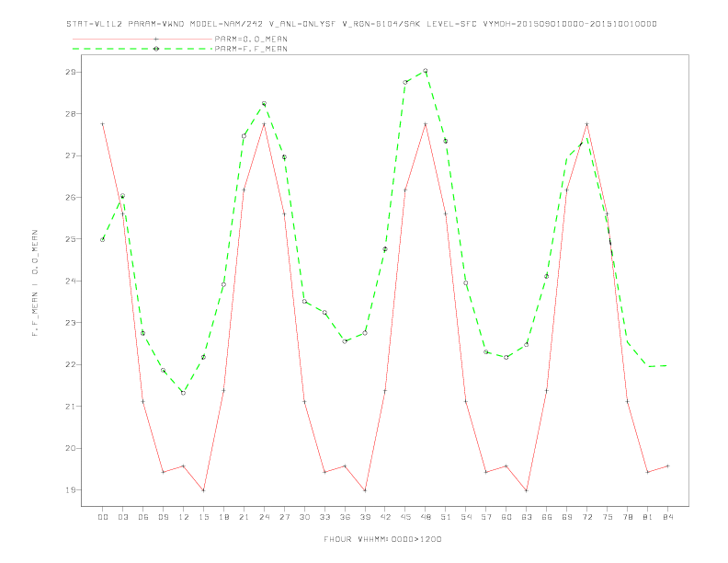Click x-axis hour label 30

304,517
